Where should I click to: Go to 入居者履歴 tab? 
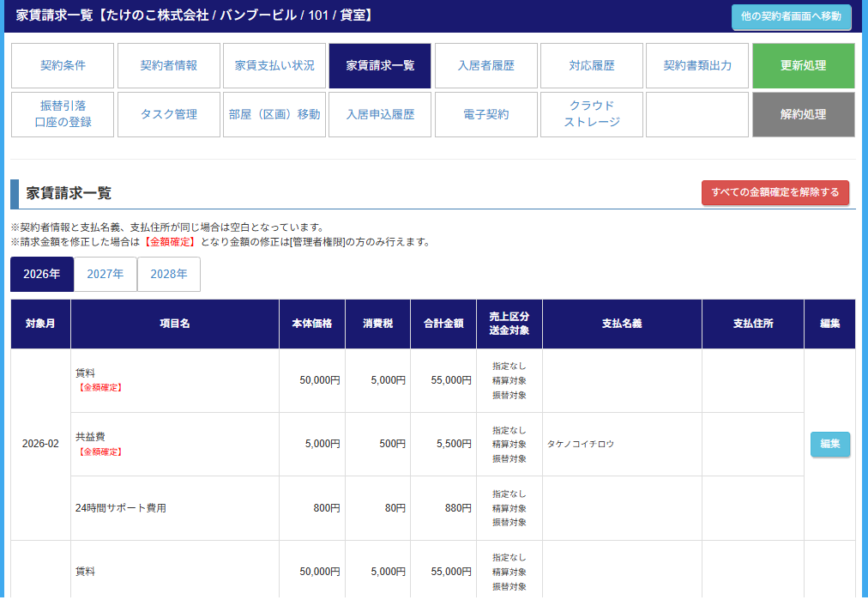pyautogui.click(x=486, y=65)
